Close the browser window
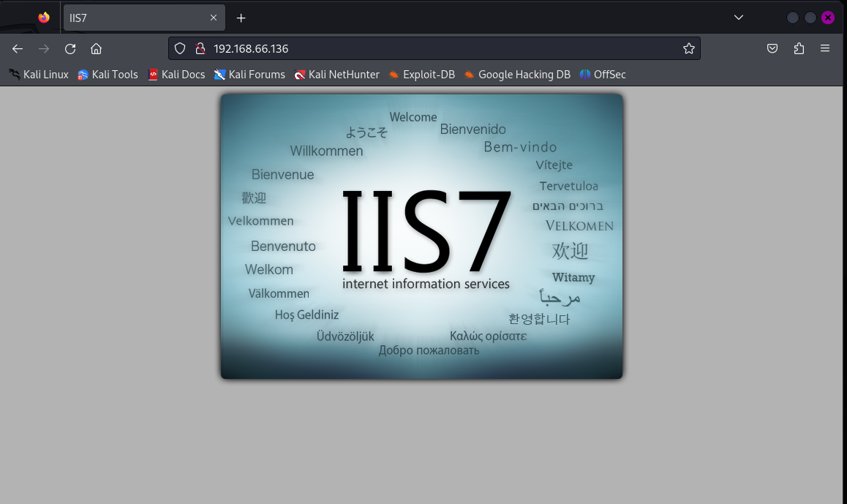The height and width of the screenshot is (504, 847). 827,18
